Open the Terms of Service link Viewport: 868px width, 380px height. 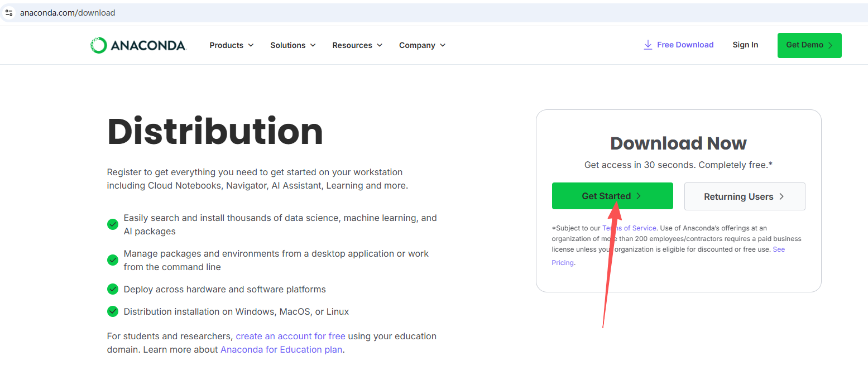(630, 228)
